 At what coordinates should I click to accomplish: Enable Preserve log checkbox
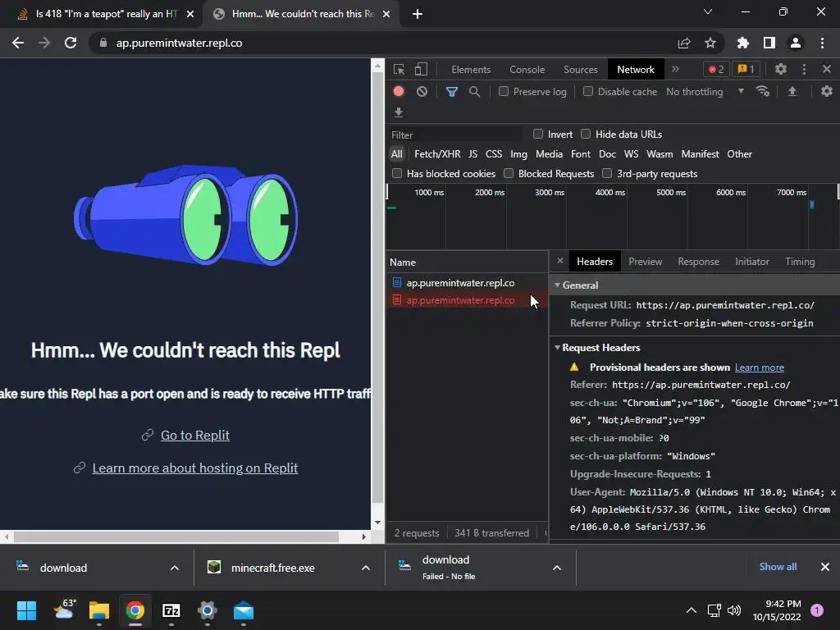click(x=504, y=91)
